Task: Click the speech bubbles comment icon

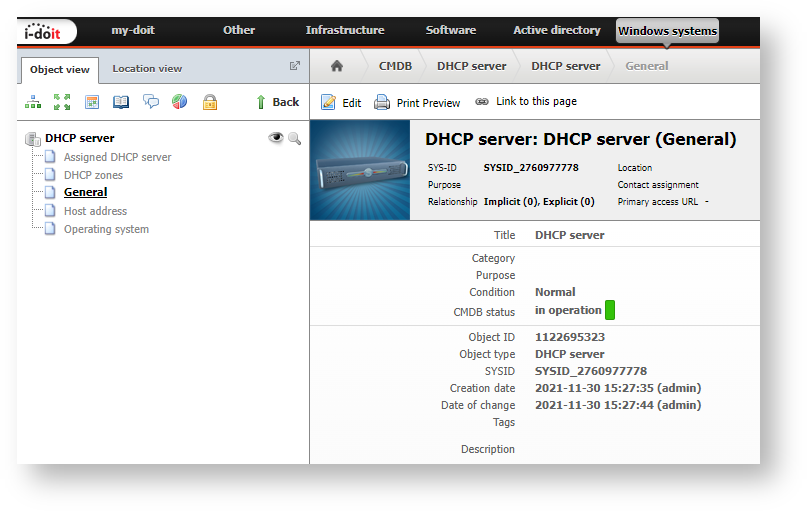Action: (151, 101)
